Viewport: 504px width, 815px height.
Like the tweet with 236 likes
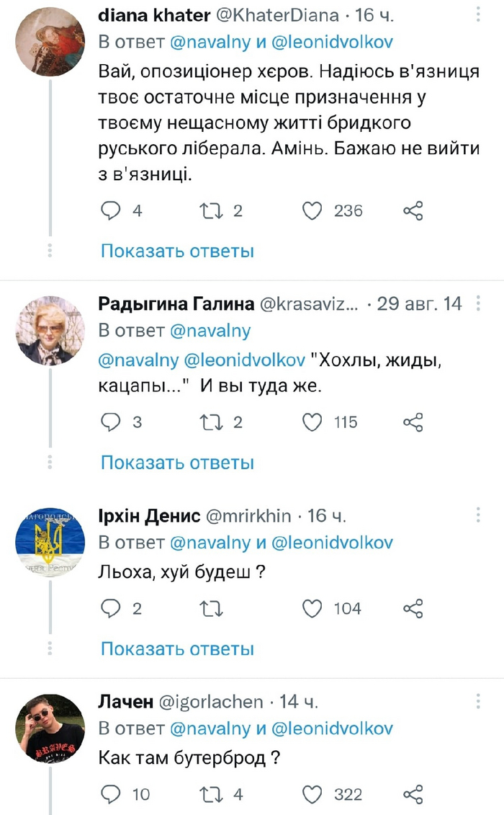click(x=311, y=211)
